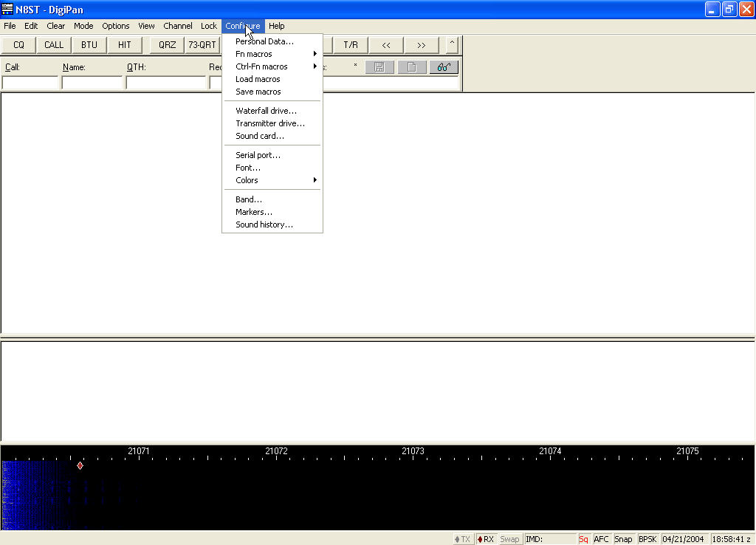Open the Clear menu
The image size is (756, 545).
(56, 26)
